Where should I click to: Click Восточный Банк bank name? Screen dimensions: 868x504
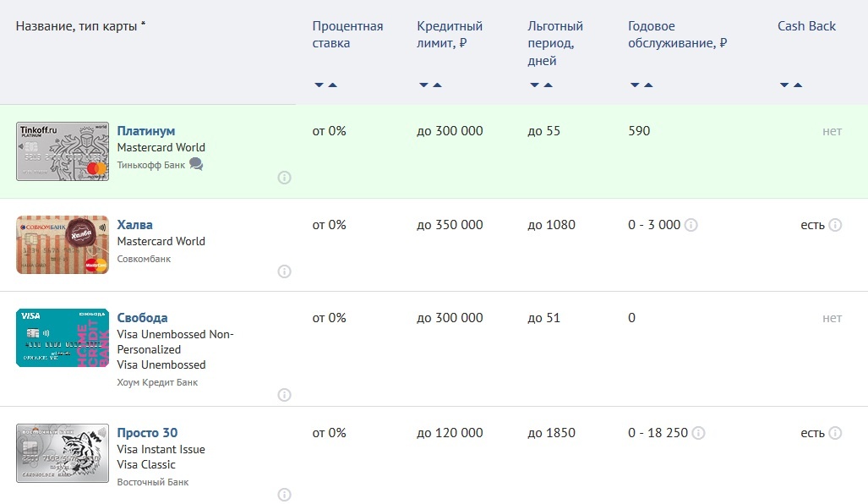pyautogui.click(x=153, y=482)
